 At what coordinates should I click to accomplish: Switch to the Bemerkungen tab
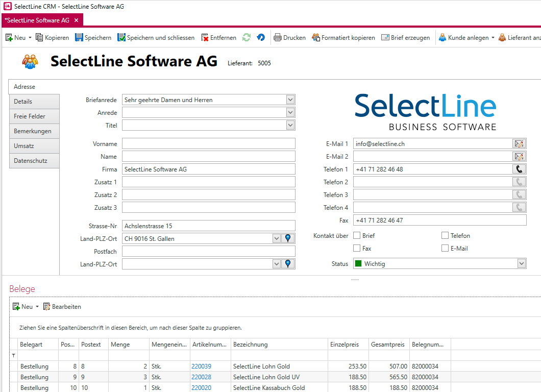(x=34, y=131)
